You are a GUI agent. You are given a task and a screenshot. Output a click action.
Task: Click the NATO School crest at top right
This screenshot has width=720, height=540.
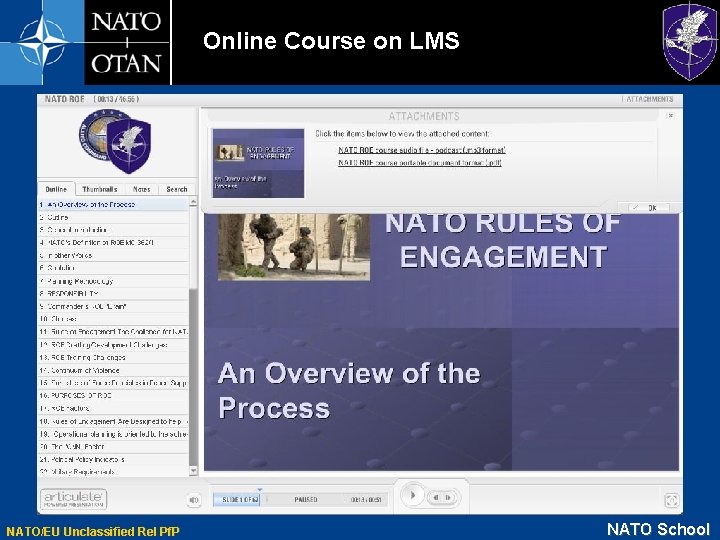(690, 40)
